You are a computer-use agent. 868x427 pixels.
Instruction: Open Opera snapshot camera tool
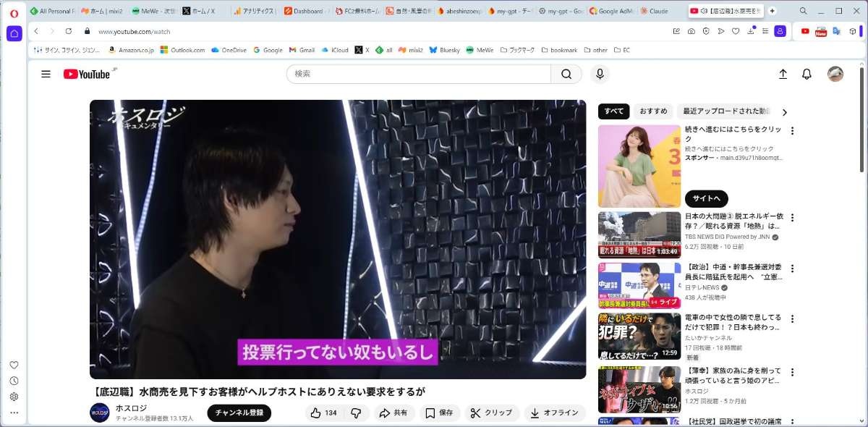[692, 31]
